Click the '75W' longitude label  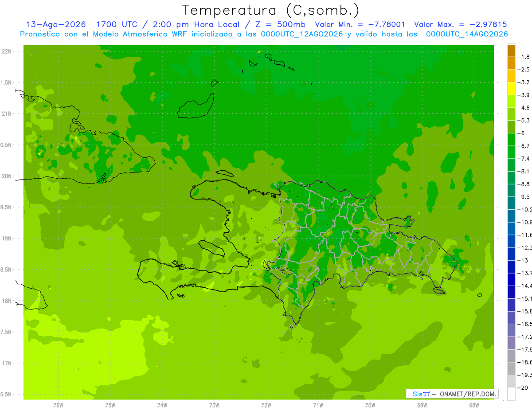pos(110,405)
